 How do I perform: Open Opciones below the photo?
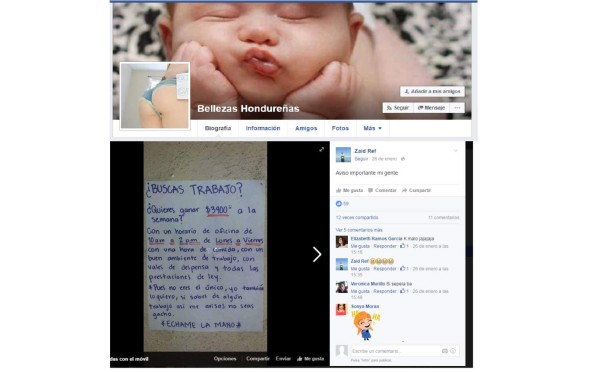tap(225, 359)
